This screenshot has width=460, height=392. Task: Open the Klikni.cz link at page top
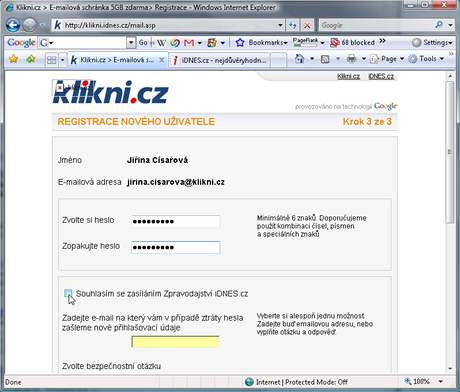(348, 76)
